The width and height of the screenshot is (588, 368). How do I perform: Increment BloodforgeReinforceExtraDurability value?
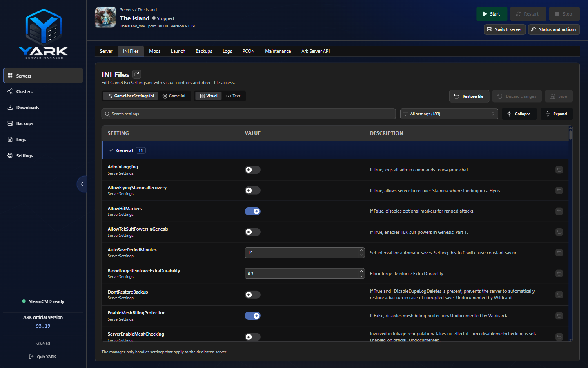tap(361, 271)
